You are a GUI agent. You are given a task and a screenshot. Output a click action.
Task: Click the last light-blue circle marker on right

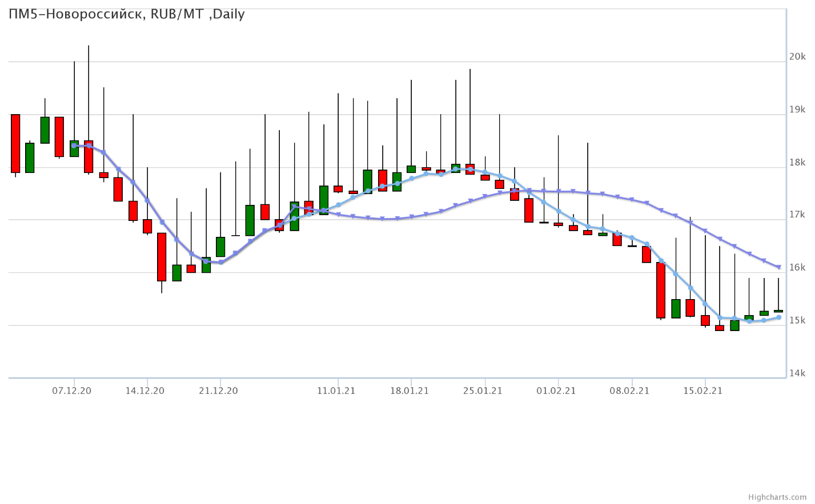(x=778, y=317)
